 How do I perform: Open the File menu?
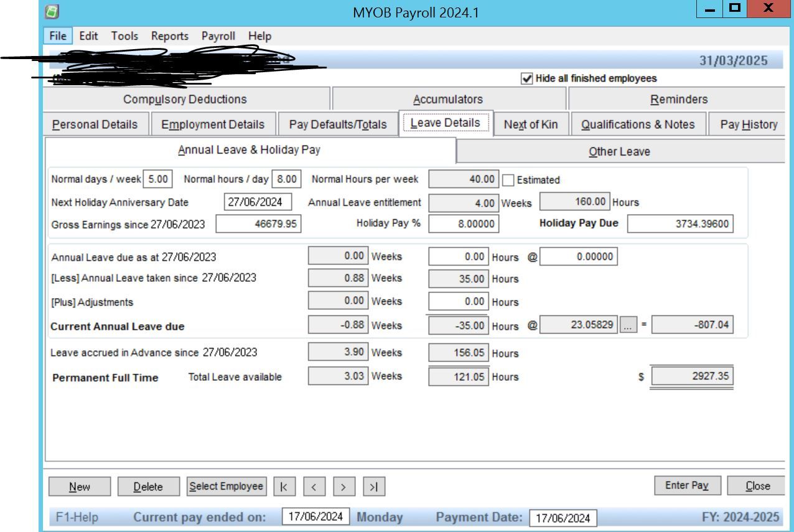tap(57, 35)
